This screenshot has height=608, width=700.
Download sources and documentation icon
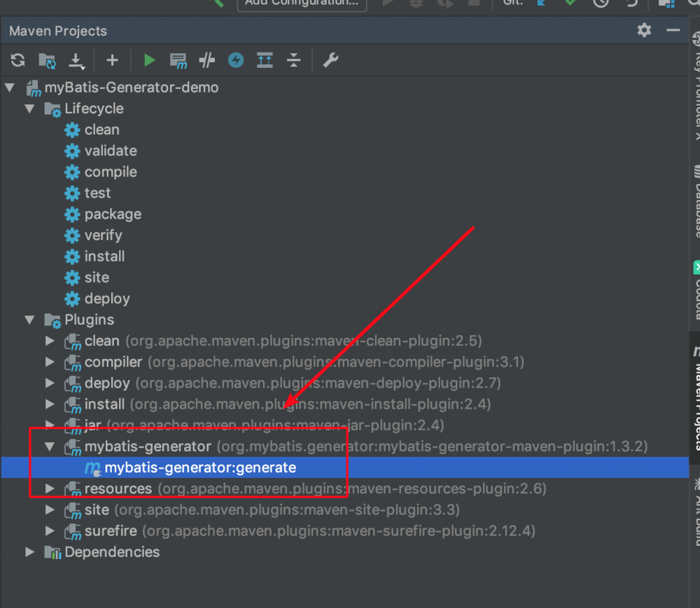point(77,61)
